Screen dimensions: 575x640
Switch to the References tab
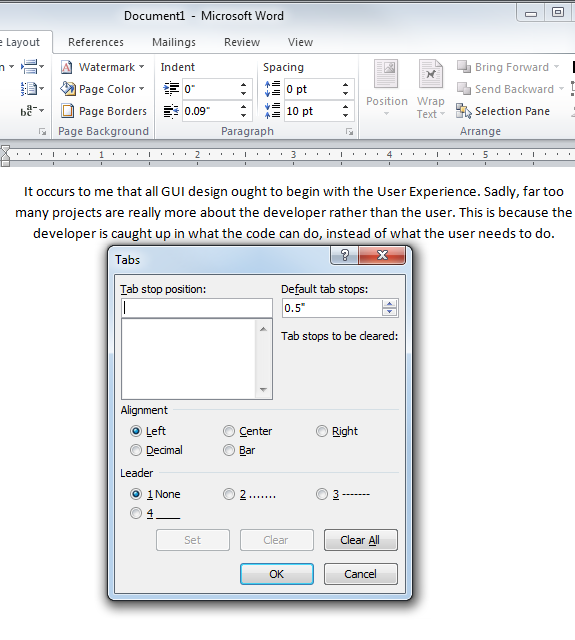click(x=96, y=42)
